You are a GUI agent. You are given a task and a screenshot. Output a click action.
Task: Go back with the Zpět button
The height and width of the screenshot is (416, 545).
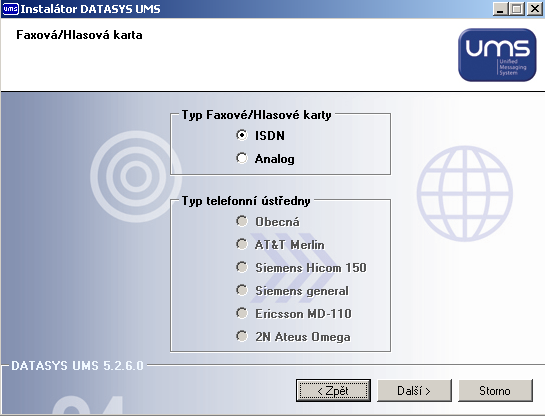333,391
